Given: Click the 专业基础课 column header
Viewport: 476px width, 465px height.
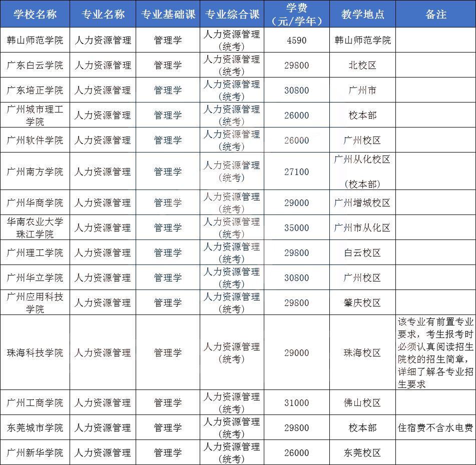Looking at the screenshot, I should [x=168, y=14].
